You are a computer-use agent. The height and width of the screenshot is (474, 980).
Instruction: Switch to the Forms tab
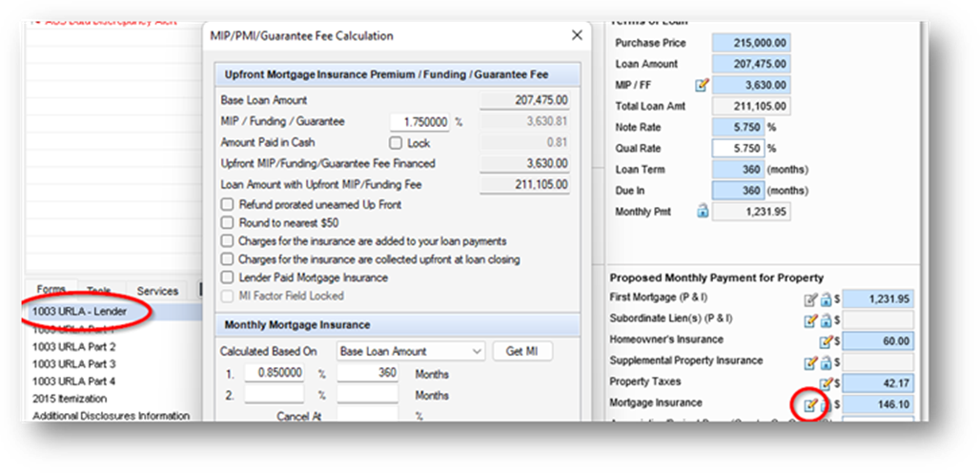point(51,290)
